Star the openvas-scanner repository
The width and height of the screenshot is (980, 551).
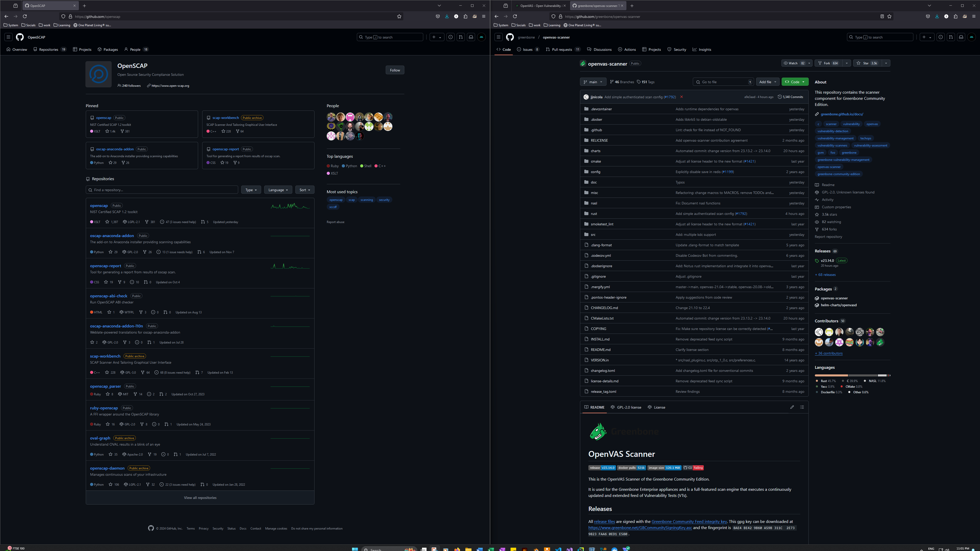(868, 63)
